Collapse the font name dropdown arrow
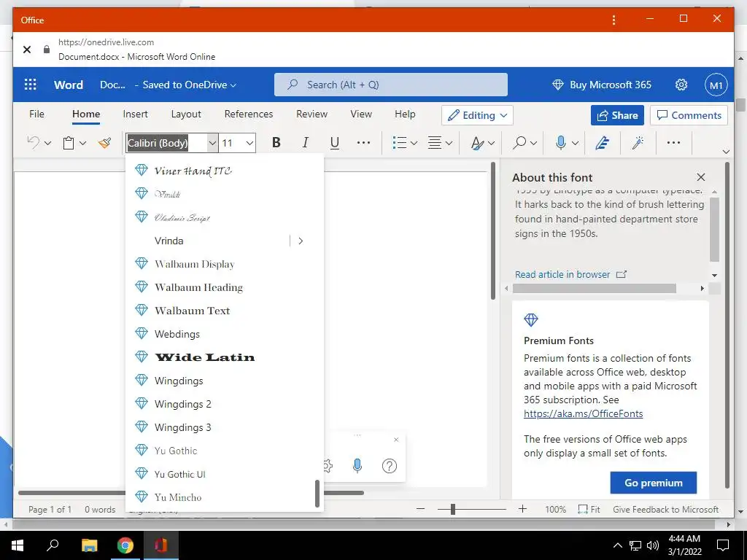Viewport: 747px width, 560px height. pos(212,143)
